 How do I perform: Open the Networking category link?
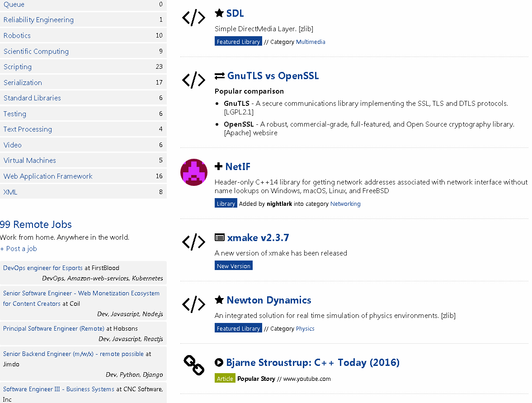345,204
